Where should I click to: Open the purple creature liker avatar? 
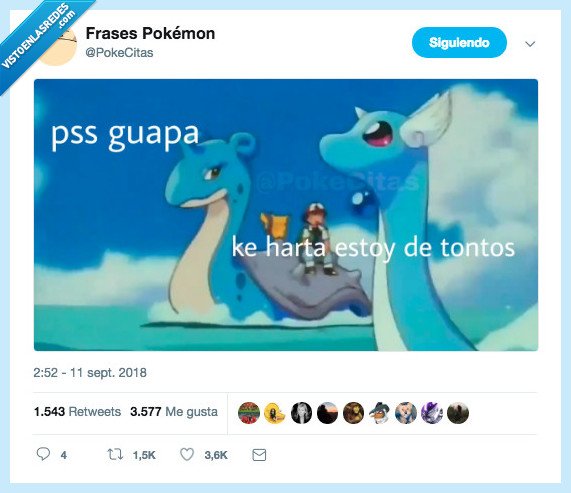click(432, 413)
